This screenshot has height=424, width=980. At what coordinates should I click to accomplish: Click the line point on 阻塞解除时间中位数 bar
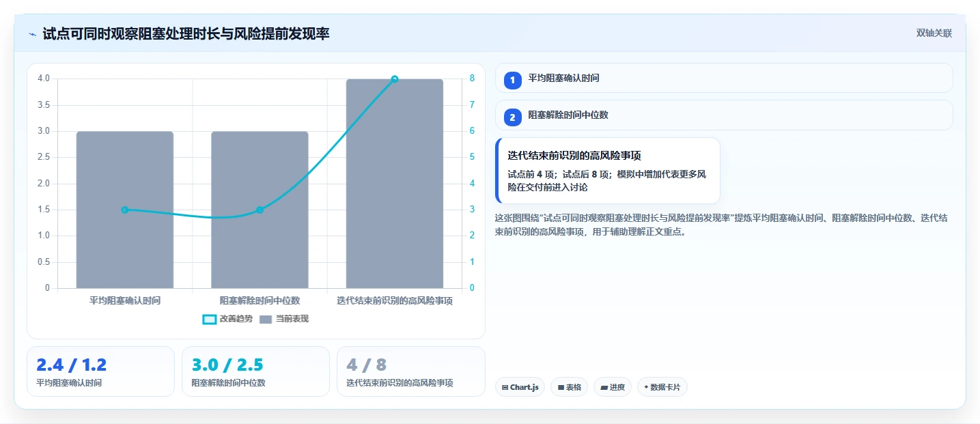(260, 210)
